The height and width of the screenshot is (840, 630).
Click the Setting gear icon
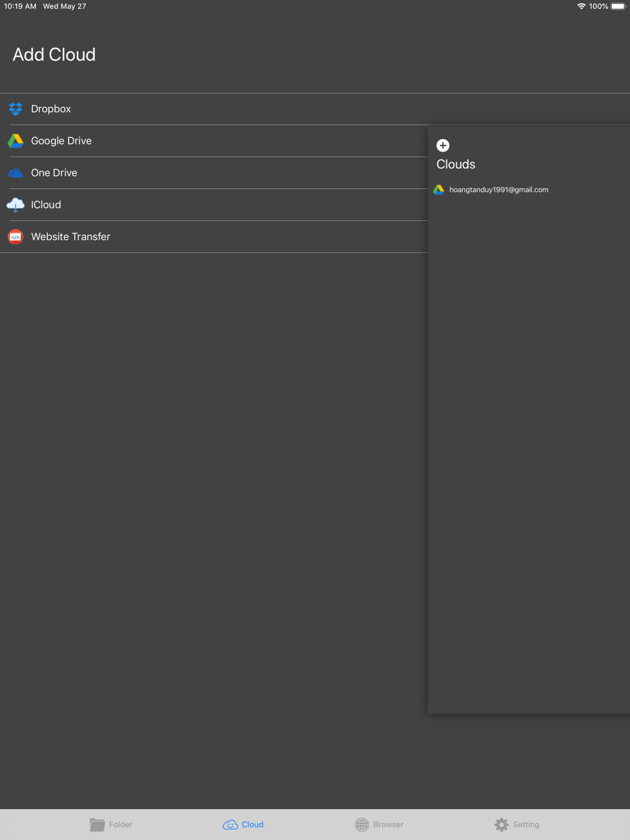501,824
